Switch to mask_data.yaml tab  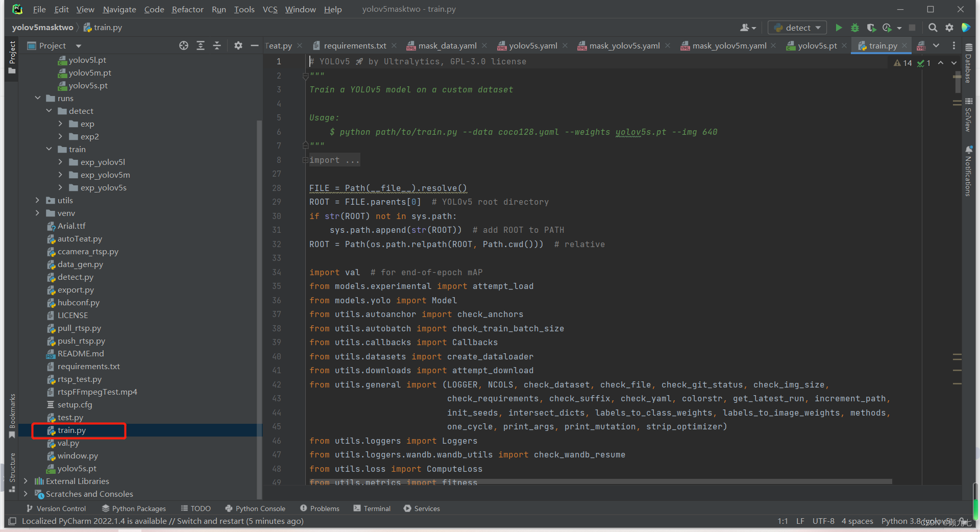pos(447,45)
